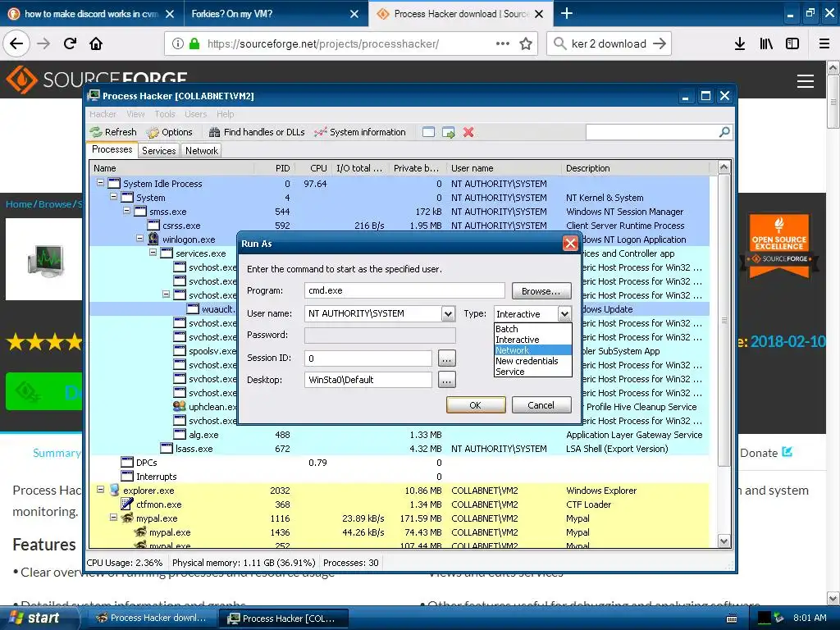The image size is (840, 630).
Task: Click the search magnifier in Process Hacker
Action: click(724, 132)
